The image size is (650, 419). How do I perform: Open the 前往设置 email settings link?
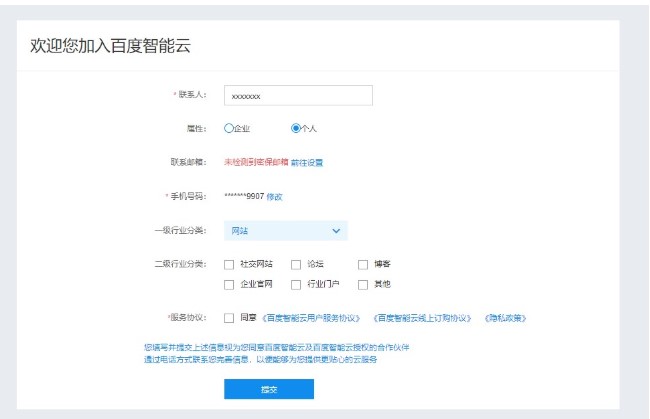tap(307, 163)
